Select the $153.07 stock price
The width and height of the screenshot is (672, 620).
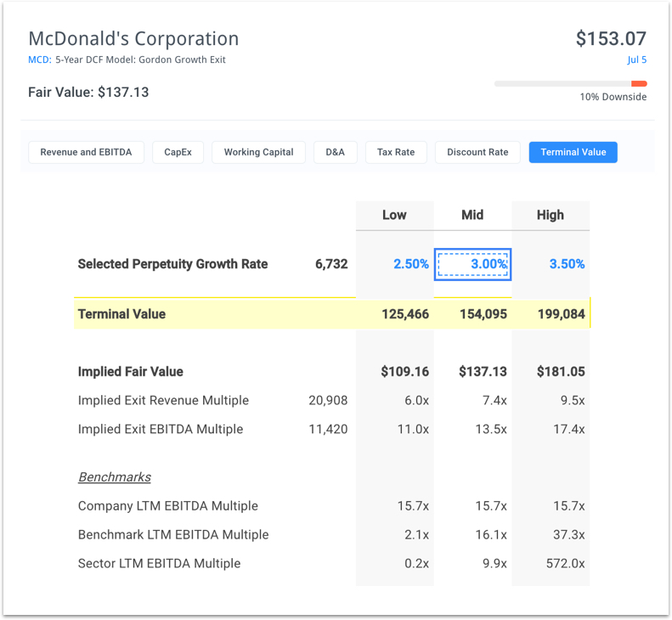(611, 38)
